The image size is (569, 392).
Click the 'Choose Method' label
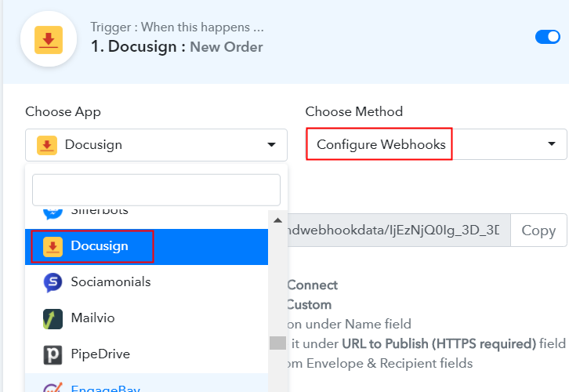coord(353,111)
